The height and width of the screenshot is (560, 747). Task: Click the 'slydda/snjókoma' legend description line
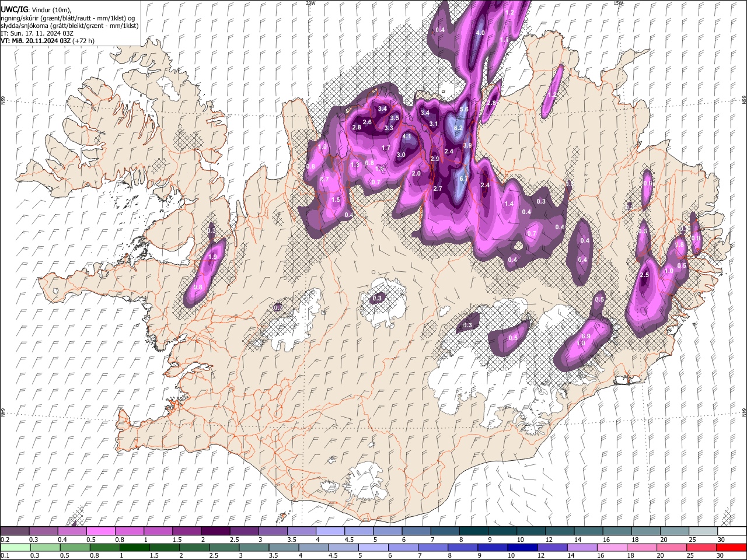coord(69,26)
